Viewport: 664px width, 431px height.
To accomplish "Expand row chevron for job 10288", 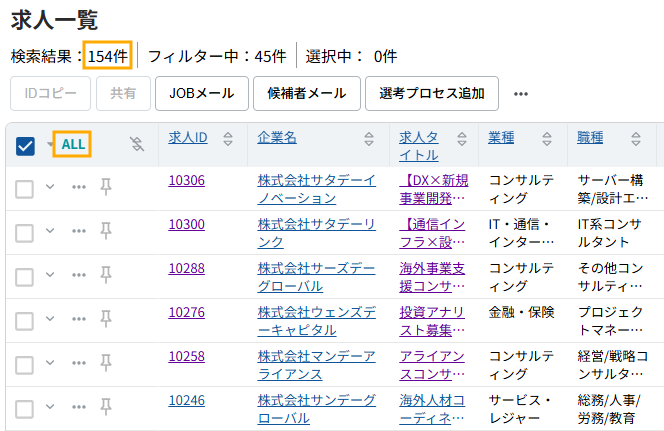I will click(51, 275).
